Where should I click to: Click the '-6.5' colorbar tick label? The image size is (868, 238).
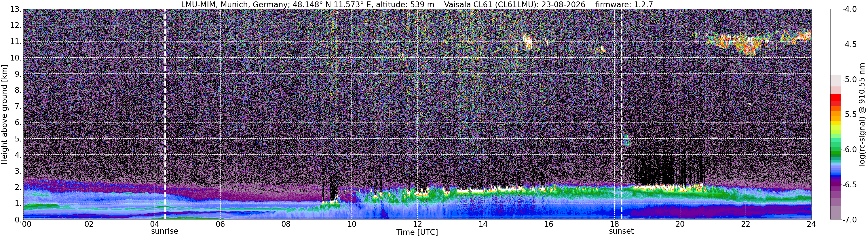pyautogui.click(x=850, y=184)
